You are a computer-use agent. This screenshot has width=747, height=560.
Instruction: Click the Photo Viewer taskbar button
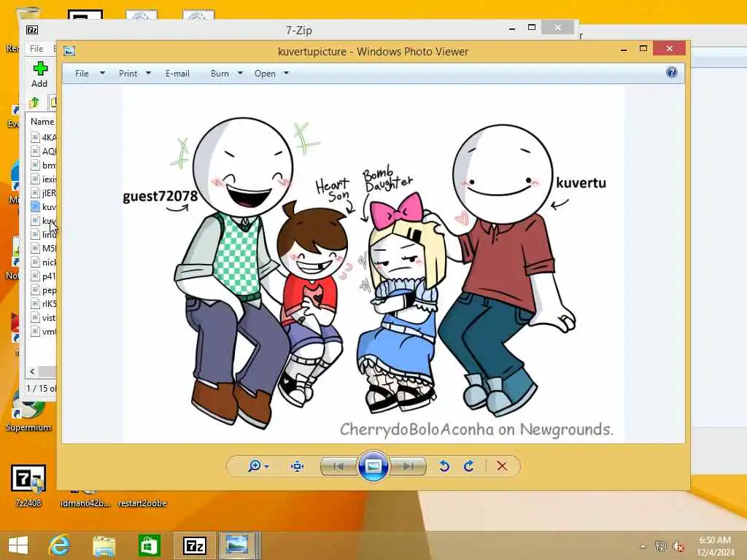point(237,545)
